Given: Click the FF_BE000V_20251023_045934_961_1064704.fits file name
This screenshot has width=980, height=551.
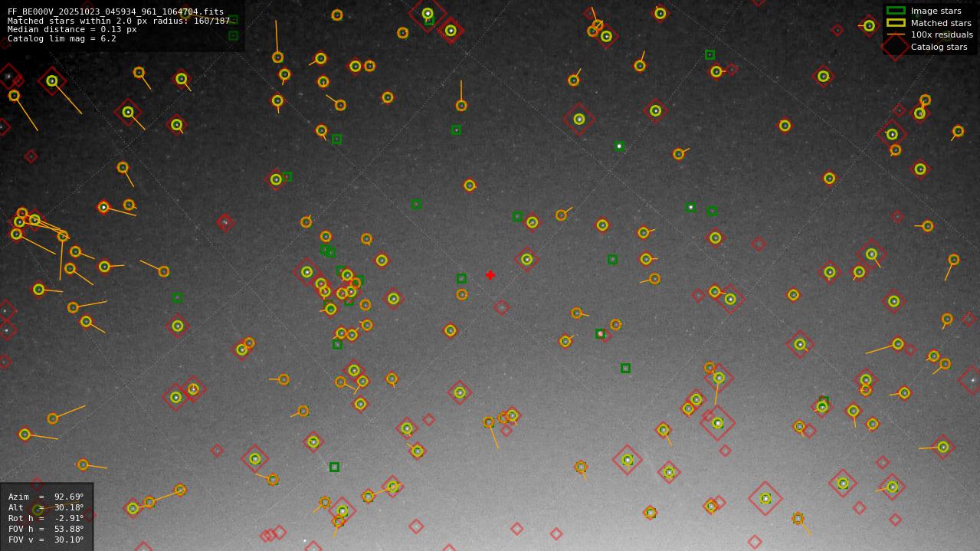Looking at the screenshot, I should click(x=116, y=11).
